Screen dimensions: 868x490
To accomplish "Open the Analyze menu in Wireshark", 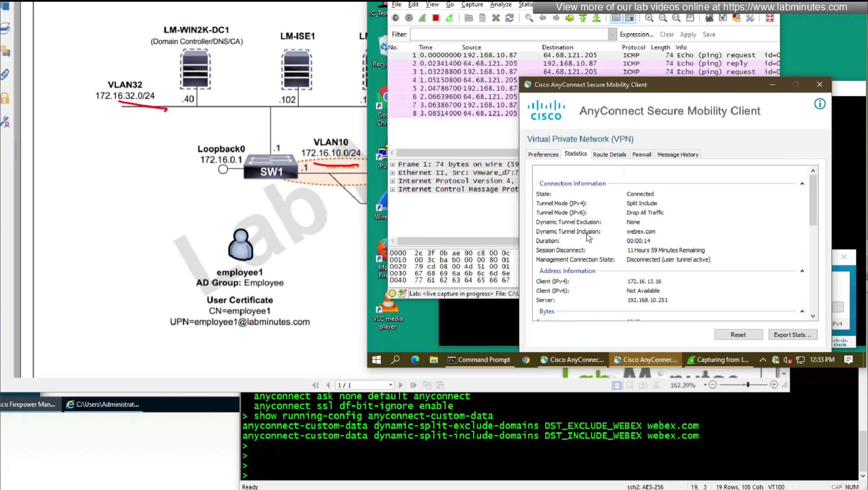I will point(500,4).
